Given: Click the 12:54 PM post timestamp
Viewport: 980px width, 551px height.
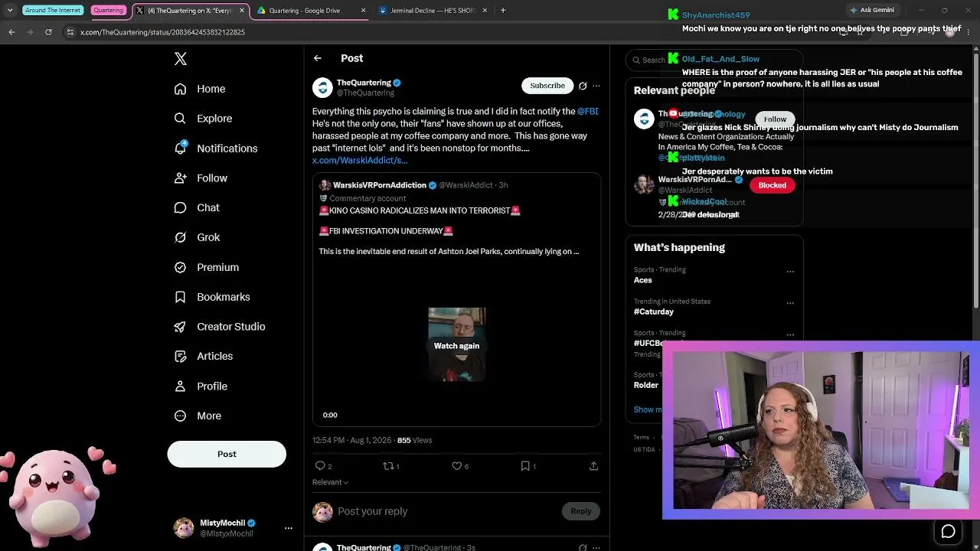Looking at the screenshot, I should (x=351, y=441).
